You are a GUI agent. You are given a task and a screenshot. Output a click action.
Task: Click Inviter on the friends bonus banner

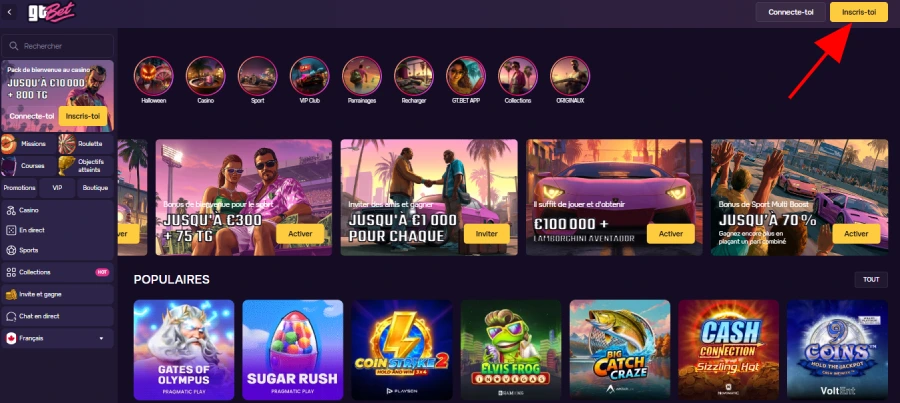coord(487,234)
